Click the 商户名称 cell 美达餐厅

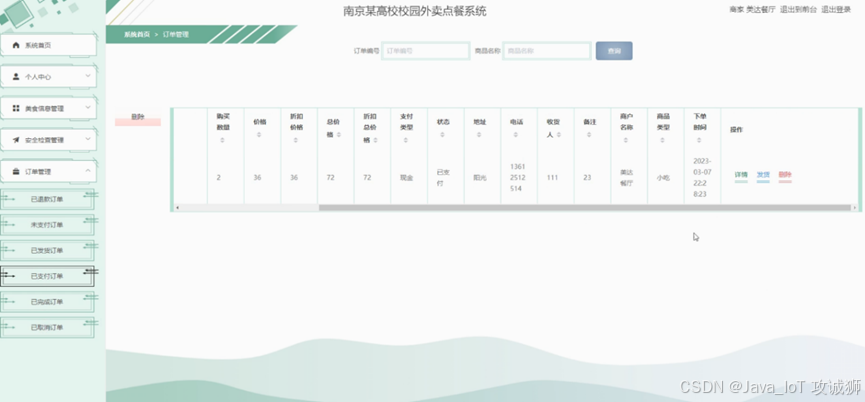pos(626,178)
